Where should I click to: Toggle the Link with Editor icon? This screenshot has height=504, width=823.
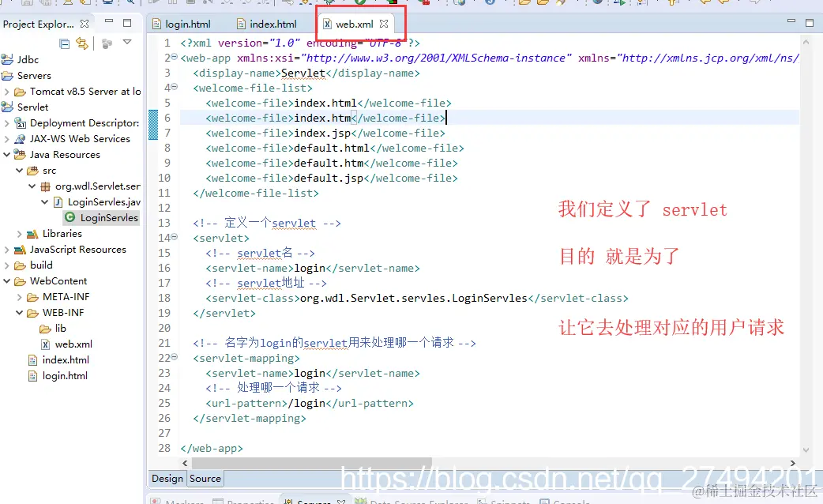point(82,43)
